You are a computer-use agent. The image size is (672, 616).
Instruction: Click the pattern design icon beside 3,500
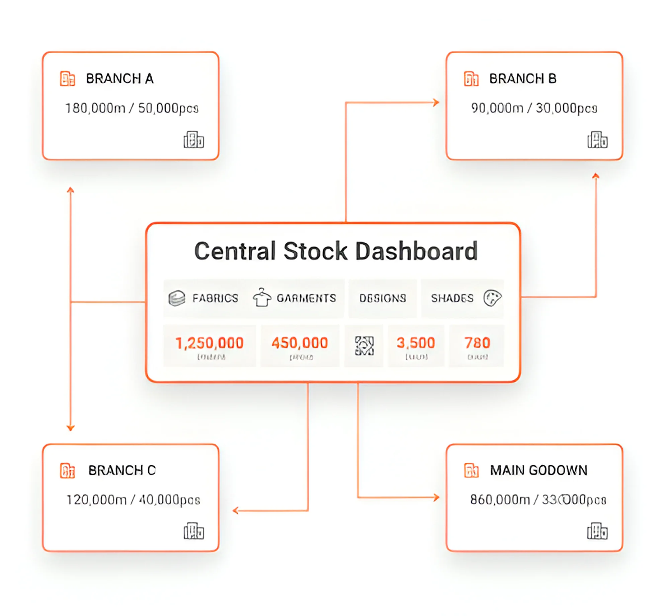point(364,346)
